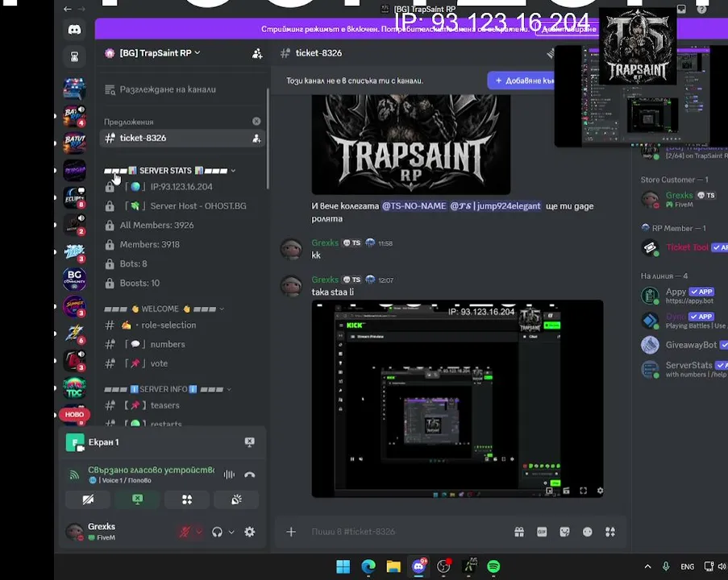Open the help icon at top right
The image size is (728, 580).
[x=701, y=9]
